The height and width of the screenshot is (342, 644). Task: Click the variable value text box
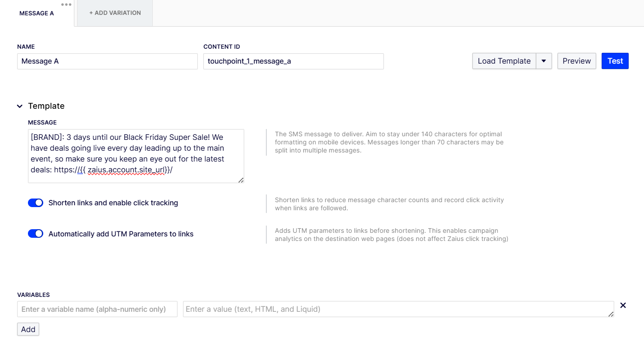398,309
